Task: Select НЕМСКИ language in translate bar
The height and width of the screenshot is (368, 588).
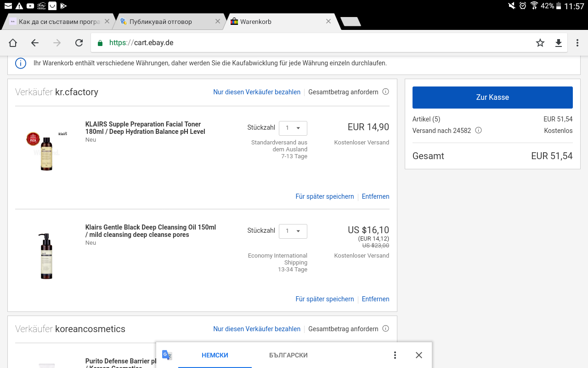Action: pyautogui.click(x=215, y=355)
